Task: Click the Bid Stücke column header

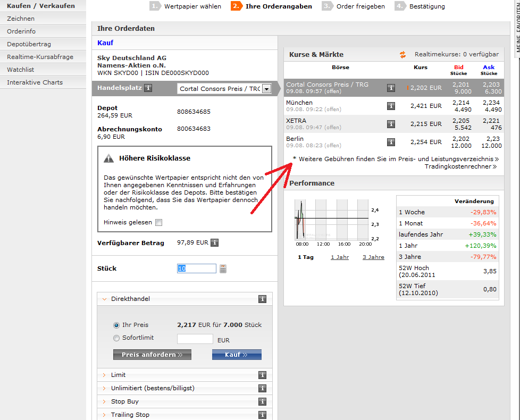Action: point(459,70)
